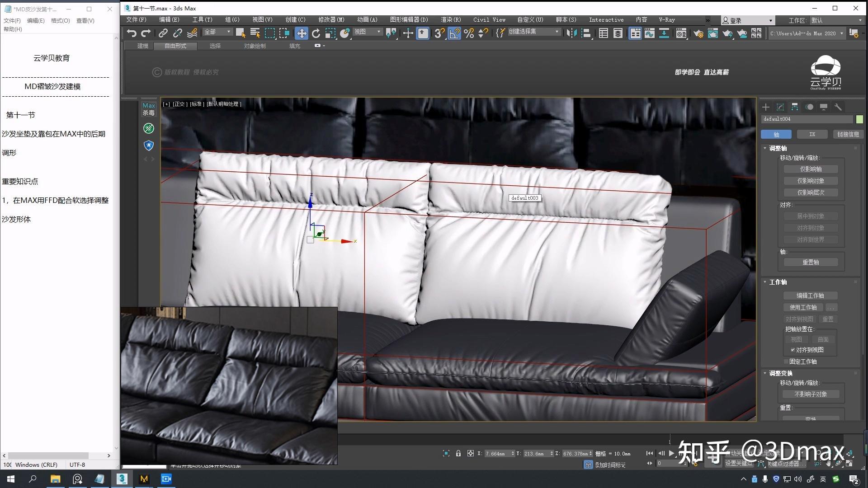The width and height of the screenshot is (868, 488).
Task: Click the default004 object color swatch
Action: click(x=859, y=119)
